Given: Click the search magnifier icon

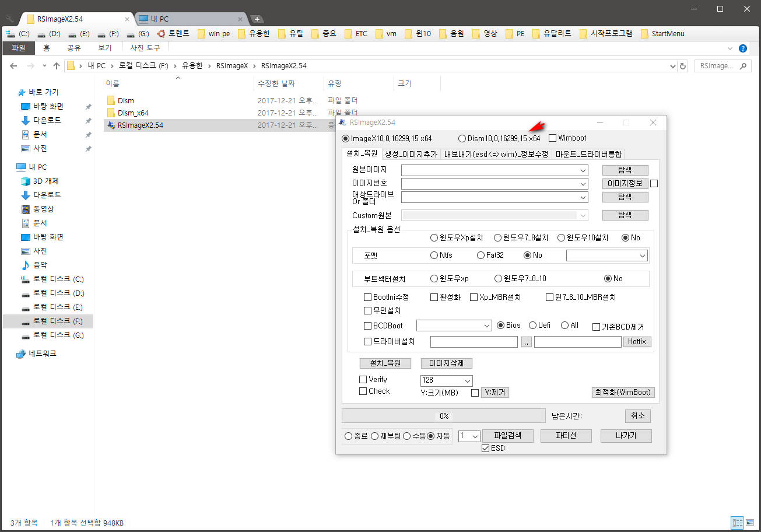Looking at the screenshot, I should (x=743, y=66).
